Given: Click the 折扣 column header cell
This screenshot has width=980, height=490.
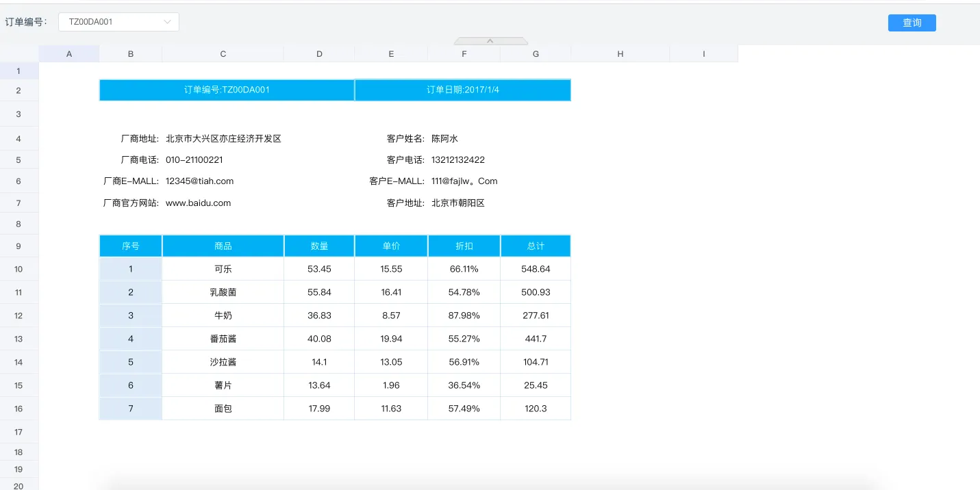Looking at the screenshot, I should tap(464, 246).
